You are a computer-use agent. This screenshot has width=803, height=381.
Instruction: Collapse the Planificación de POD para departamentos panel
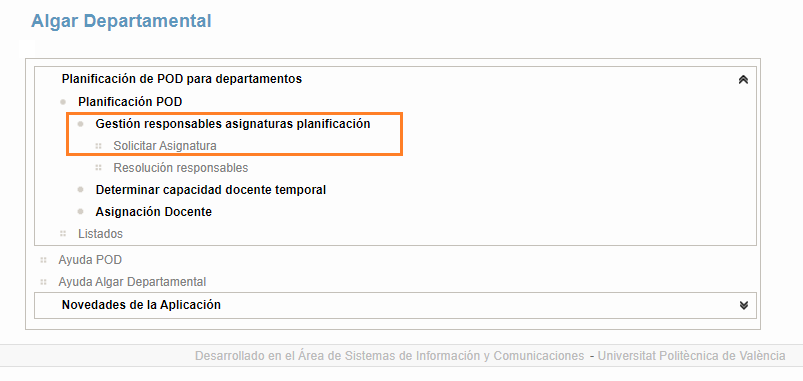(x=744, y=79)
